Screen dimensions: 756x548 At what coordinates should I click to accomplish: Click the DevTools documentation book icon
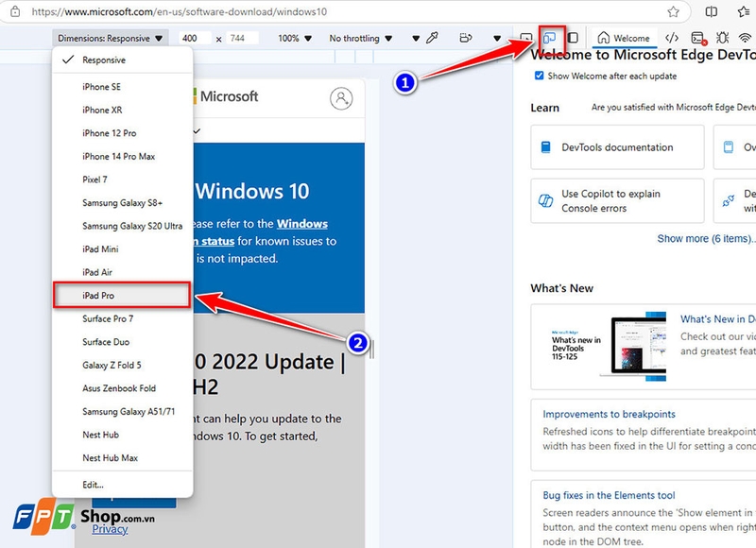pos(546,147)
